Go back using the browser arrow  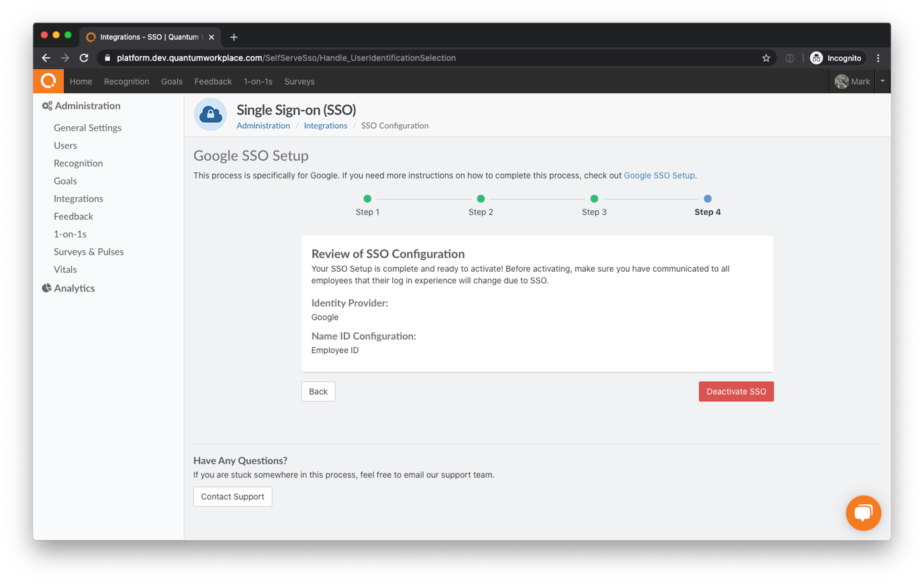tap(45, 58)
